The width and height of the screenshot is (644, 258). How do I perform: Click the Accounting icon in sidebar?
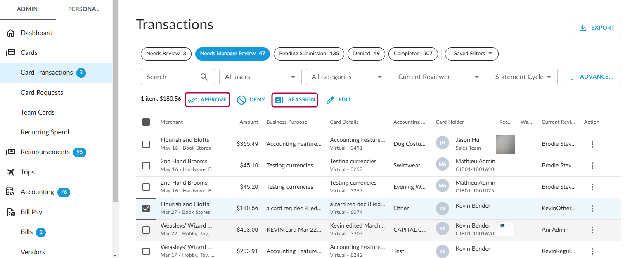[11, 192]
